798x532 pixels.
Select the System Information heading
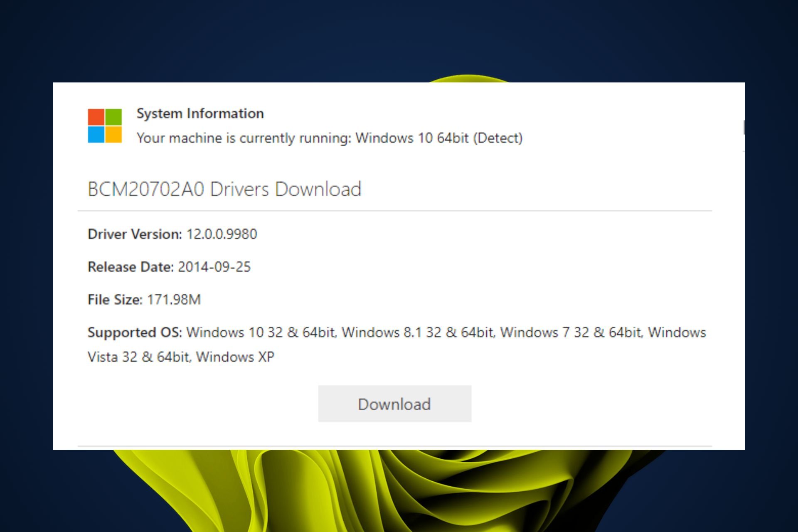[200, 113]
